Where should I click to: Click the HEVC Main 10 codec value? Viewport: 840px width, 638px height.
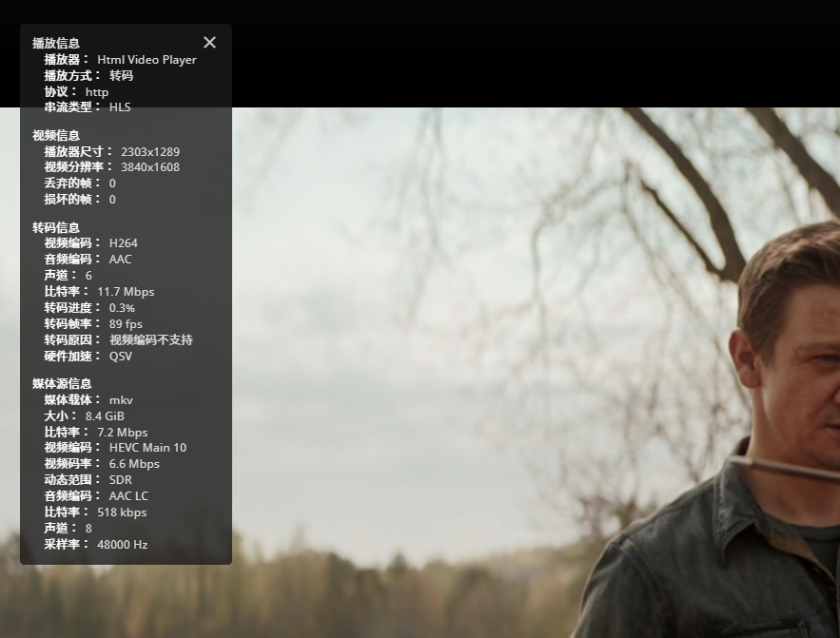click(x=147, y=448)
